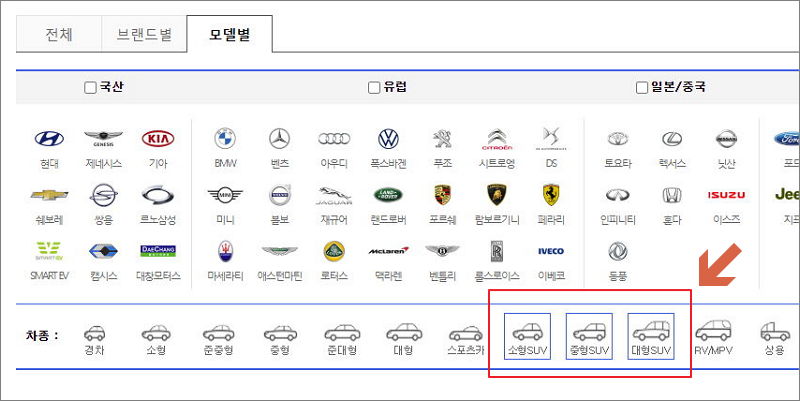Check the 일본/중국 (Japan/China) checkbox
This screenshot has width=800, height=401.
coord(642,88)
